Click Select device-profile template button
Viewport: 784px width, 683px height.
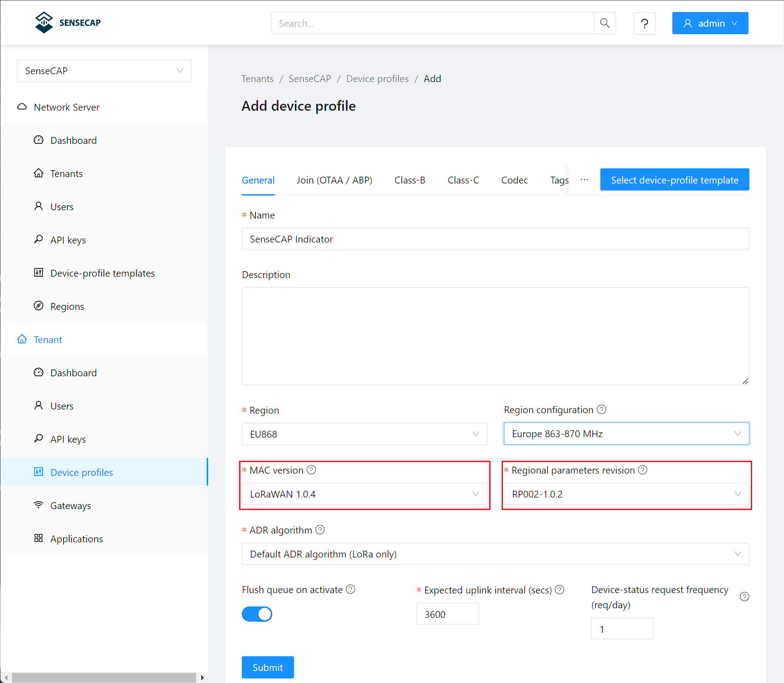click(675, 180)
